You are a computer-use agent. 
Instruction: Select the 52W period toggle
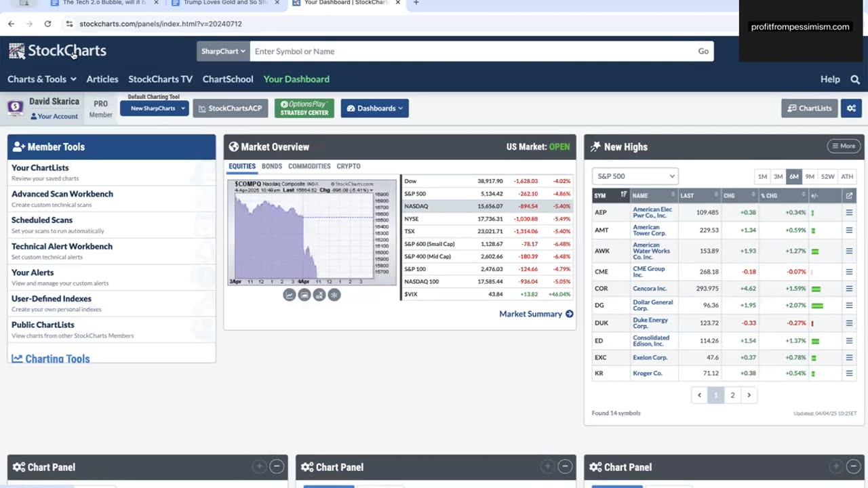coord(828,176)
